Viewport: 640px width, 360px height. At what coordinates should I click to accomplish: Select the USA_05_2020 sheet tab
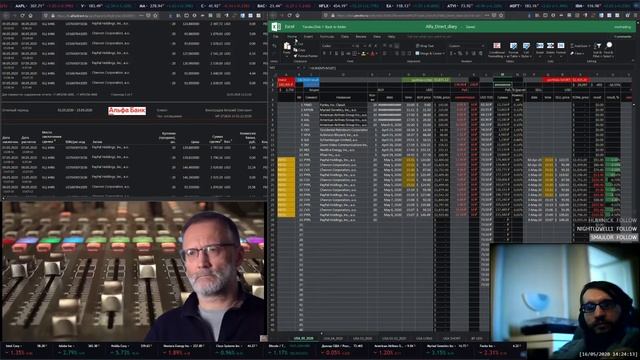pos(304,338)
